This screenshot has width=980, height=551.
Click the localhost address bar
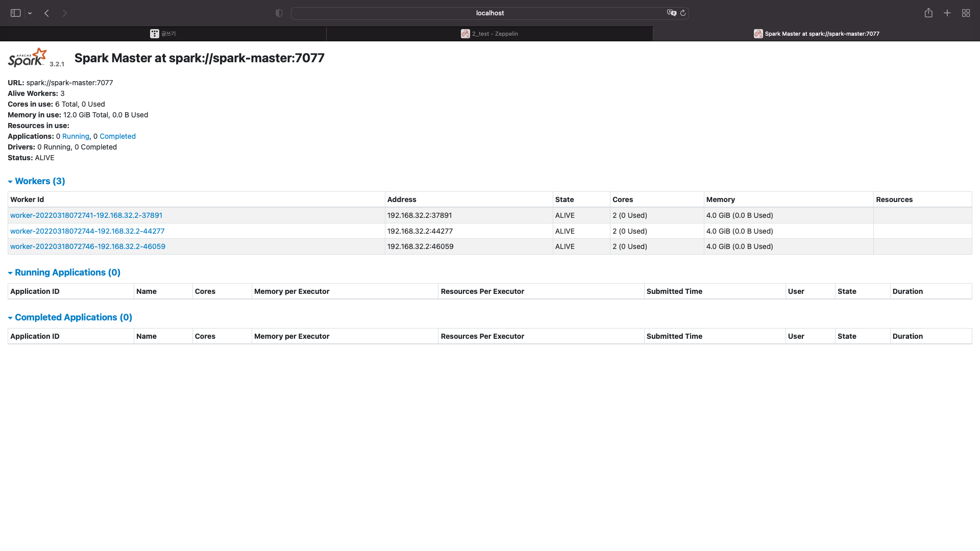(x=489, y=13)
